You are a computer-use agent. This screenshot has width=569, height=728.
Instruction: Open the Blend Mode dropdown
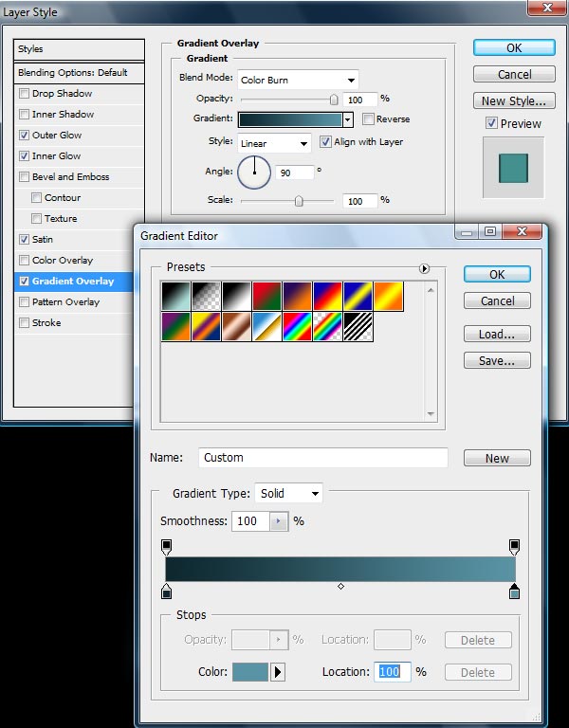(298, 80)
